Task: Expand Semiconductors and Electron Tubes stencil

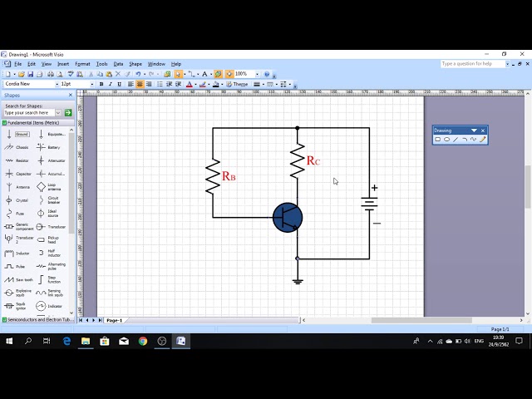Action: 38,319
